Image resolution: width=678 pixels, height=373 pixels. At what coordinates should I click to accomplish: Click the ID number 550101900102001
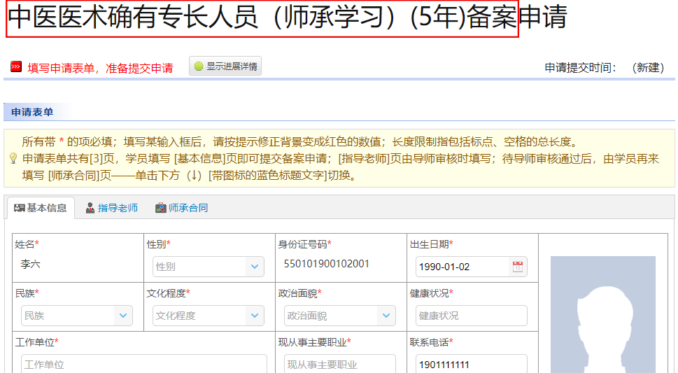pos(326,264)
